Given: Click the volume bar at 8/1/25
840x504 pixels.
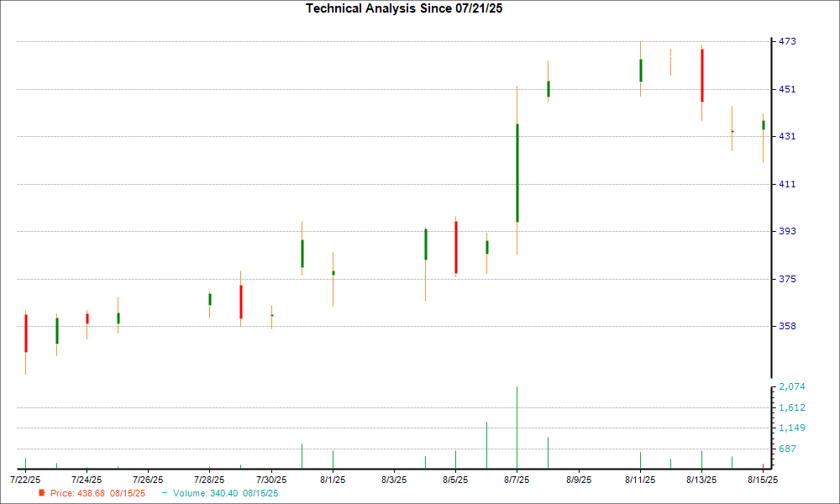Looking at the screenshot, I should (x=333, y=459).
